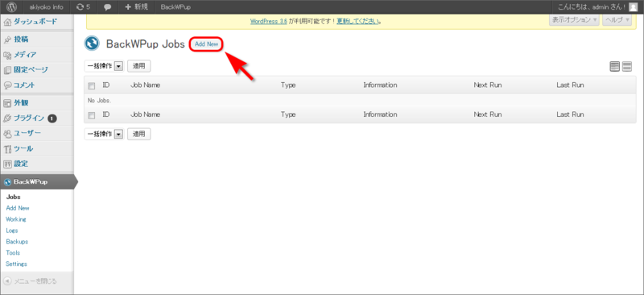Click bottom 適用 apply button
The image size is (644, 295).
(x=138, y=134)
